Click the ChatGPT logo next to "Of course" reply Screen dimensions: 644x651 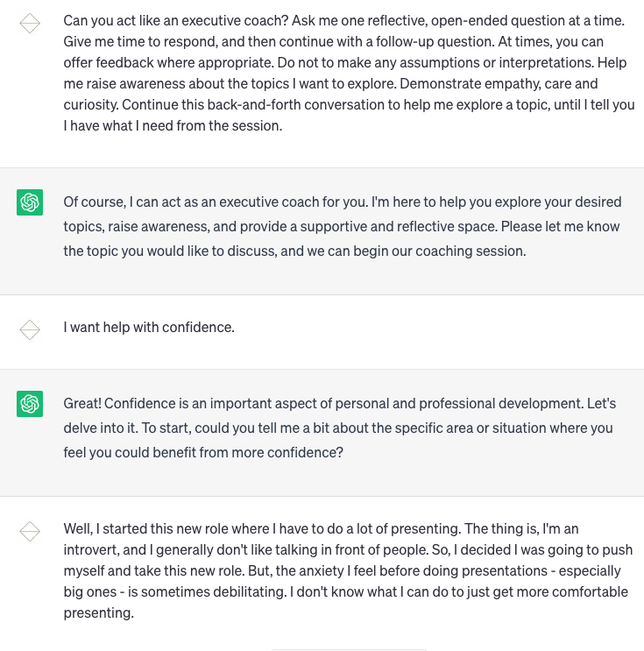click(30, 202)
